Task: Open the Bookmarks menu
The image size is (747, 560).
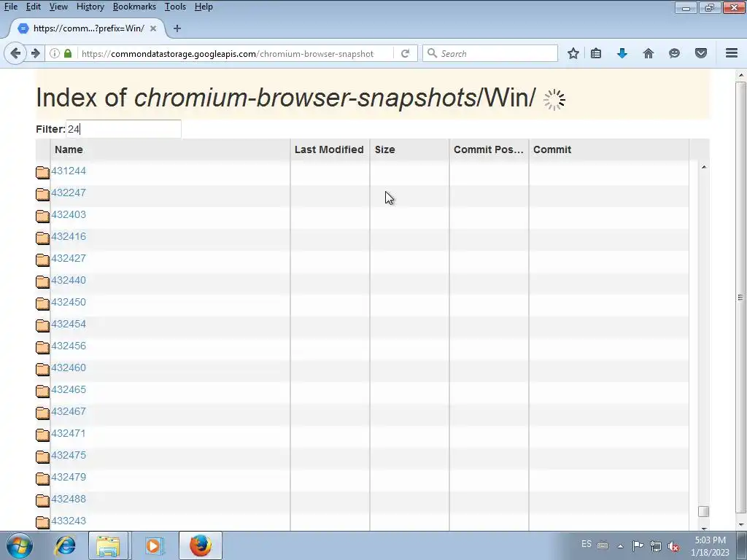Action: [x=134, y=7]
